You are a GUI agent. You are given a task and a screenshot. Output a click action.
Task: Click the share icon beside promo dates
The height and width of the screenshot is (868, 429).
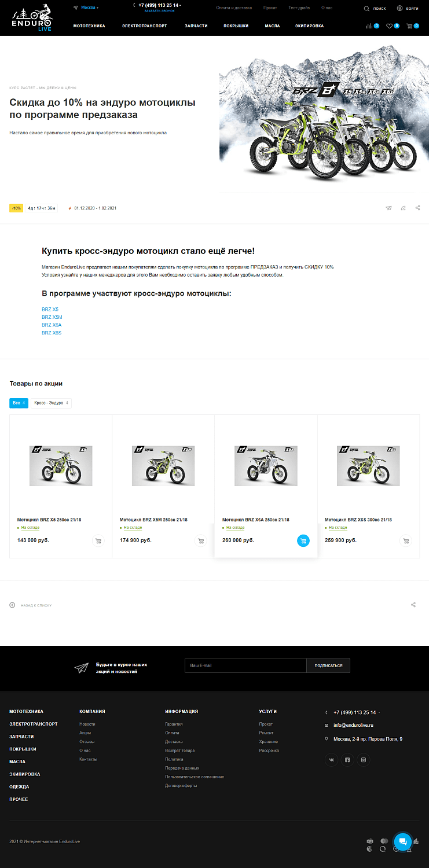[x=418, y=208]
